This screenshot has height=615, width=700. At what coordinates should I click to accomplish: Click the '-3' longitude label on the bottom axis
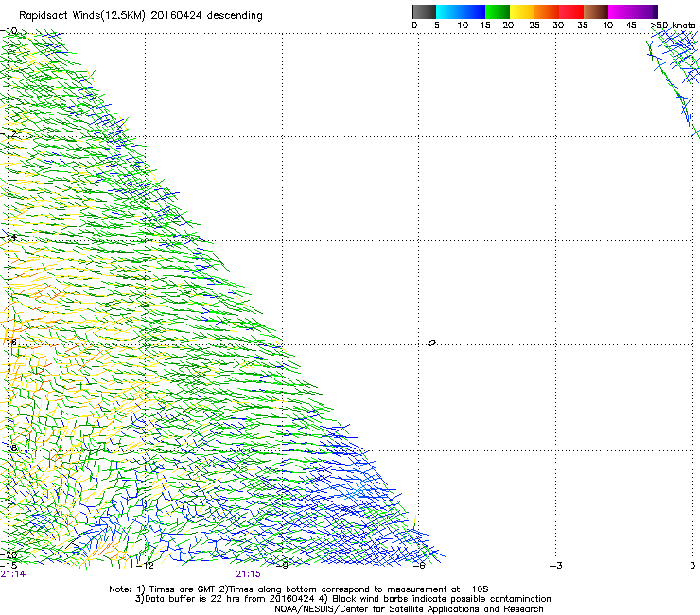[556, 566]
